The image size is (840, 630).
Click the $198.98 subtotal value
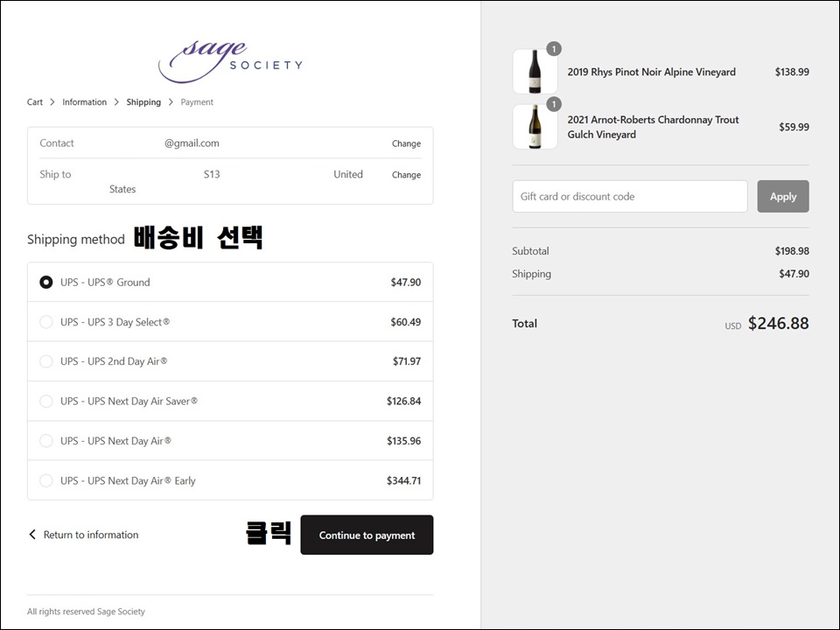point(792,251)
